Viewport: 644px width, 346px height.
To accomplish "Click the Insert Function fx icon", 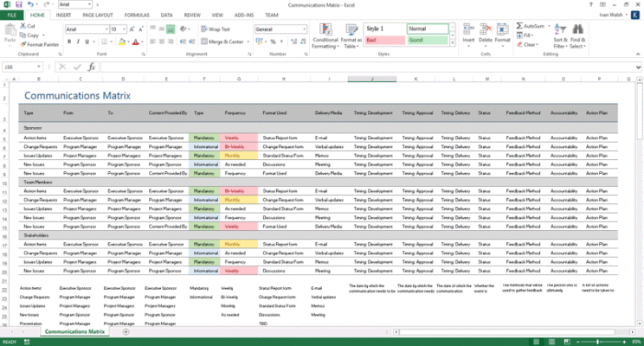I will coord(92,67).
